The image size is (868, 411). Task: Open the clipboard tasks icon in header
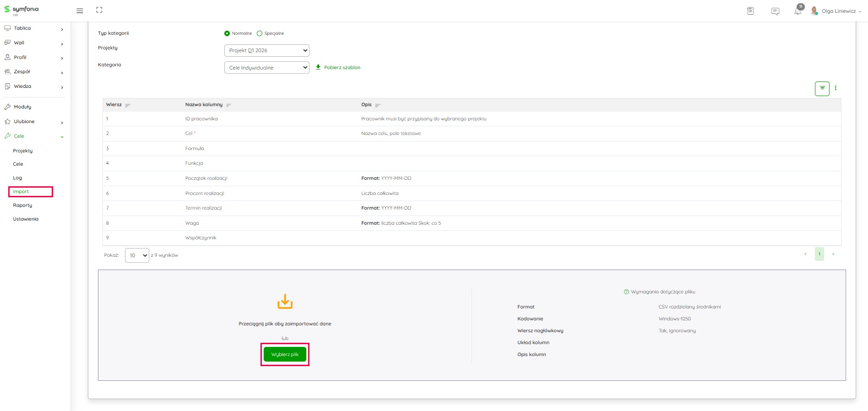click(750, 11)
